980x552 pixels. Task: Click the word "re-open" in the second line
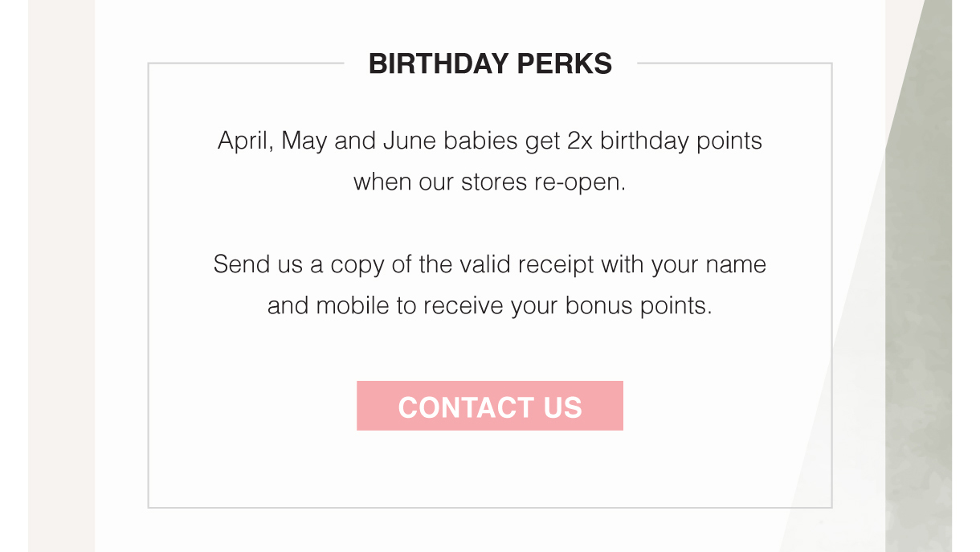coord(579,182)
